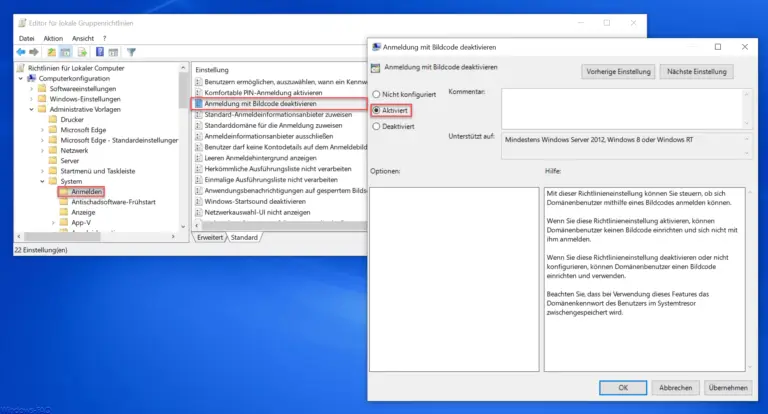The height and width of the screenshot is (414, 768).
Task: Select 'Anmeldeinformationsanbieter ausschließen' row
Action: click(280, 136)
